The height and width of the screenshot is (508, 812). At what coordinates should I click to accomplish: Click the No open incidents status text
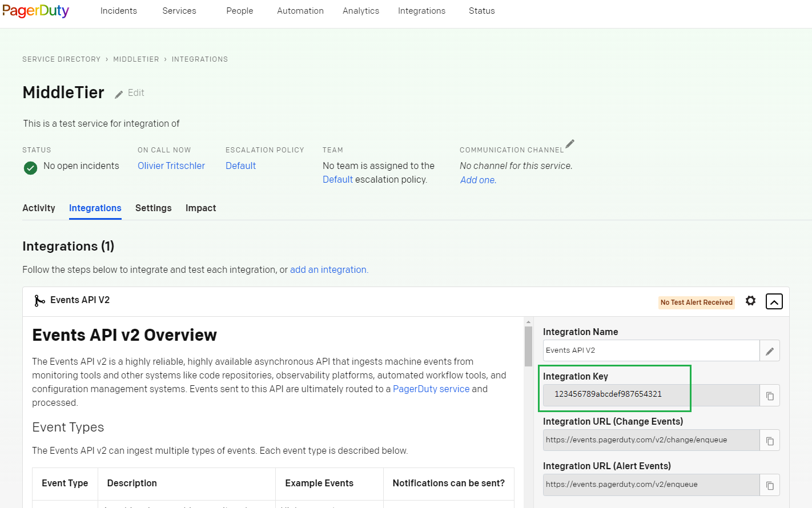coord(81,166)
